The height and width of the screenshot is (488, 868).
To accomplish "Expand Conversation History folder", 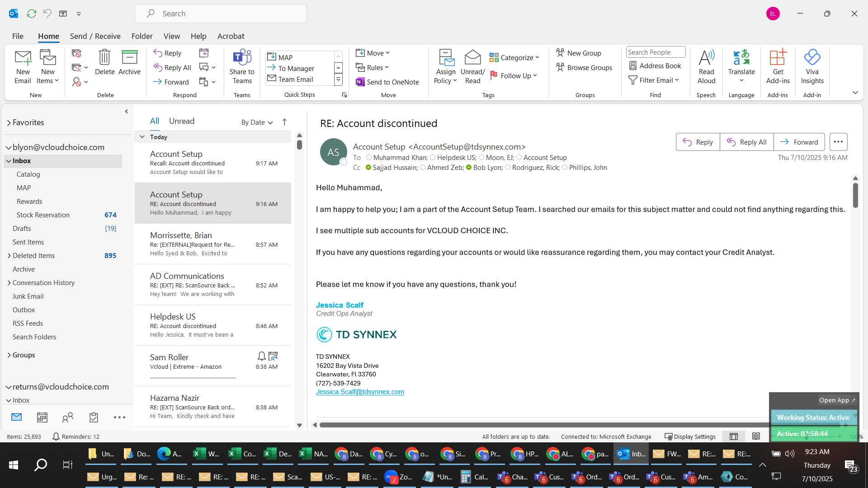I will (x=9, y=283).
